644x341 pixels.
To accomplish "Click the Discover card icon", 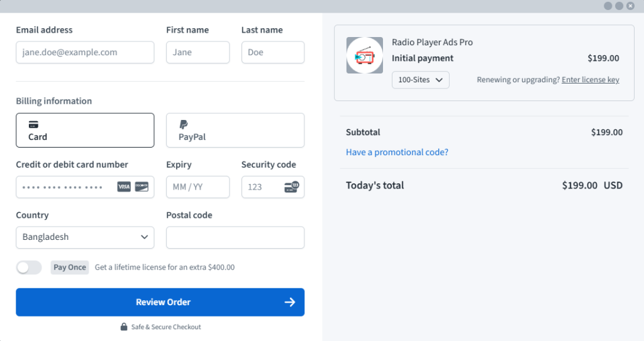I will (142, 187).
